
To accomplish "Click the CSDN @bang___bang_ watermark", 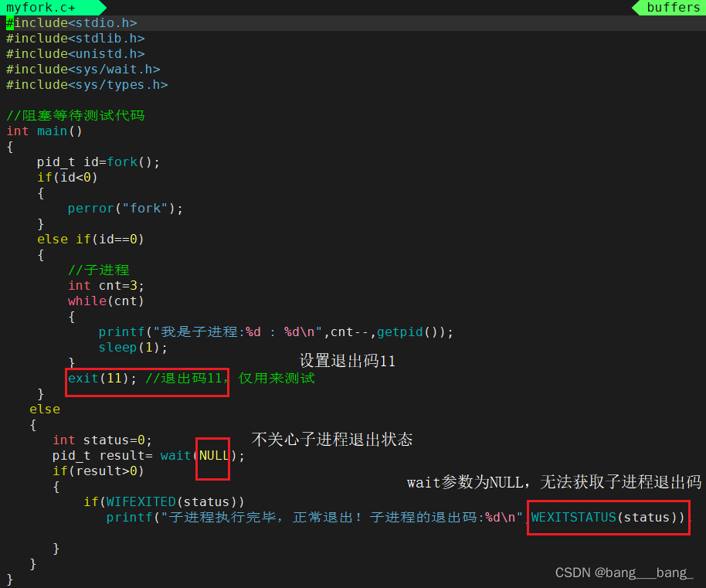I will [x=624, y=573].
